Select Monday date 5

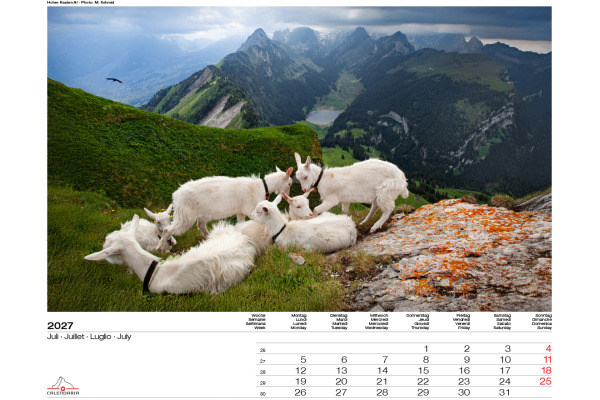coord(303,360)
